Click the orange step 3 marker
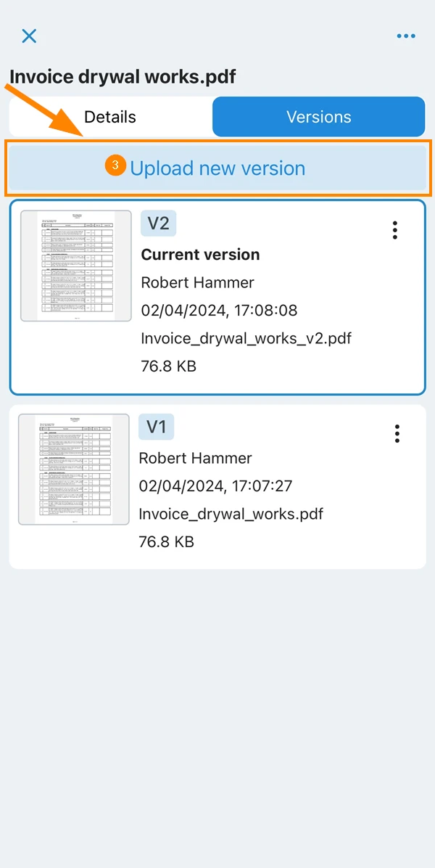Image resolution: width=435 pixels, height=868 pixels. click(x=115, y=165)
